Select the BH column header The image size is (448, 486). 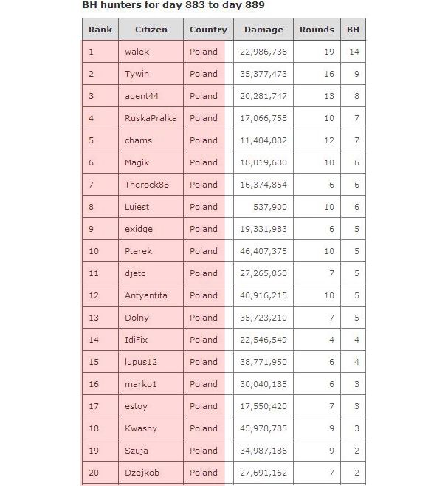(353, 30)
